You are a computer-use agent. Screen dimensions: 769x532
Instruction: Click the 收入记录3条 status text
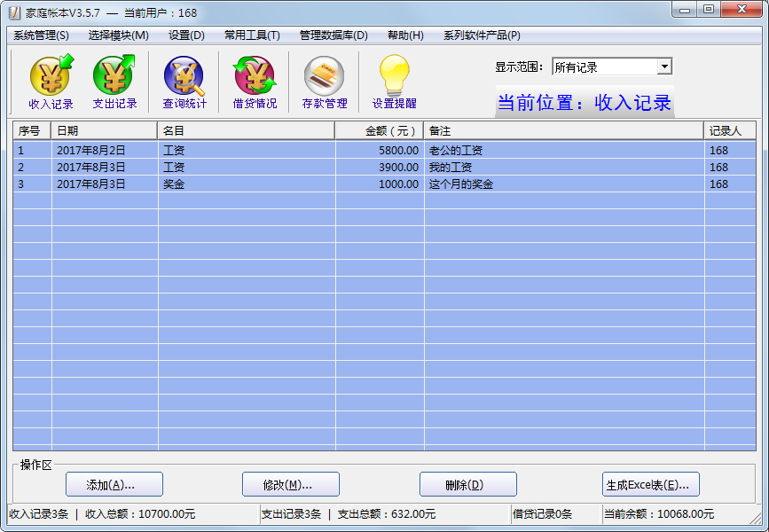click(x=39, y=514)
